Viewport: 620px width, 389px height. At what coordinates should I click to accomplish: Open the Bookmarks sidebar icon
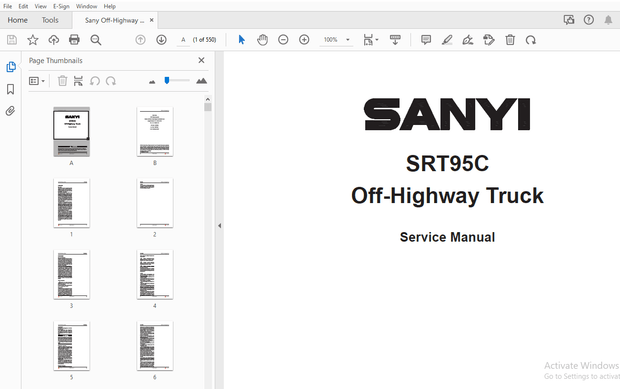coord(11,89)
